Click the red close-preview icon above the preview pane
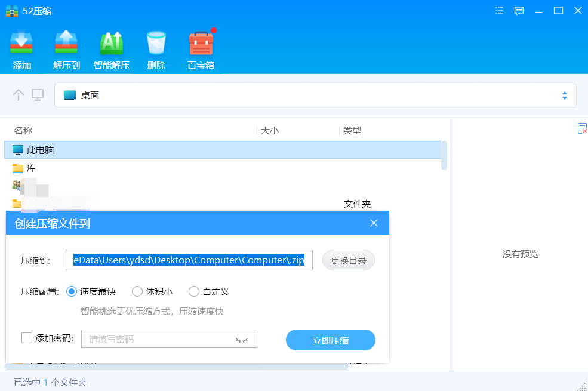The width and height of the screenshot is (588, 391). point(582,128)
